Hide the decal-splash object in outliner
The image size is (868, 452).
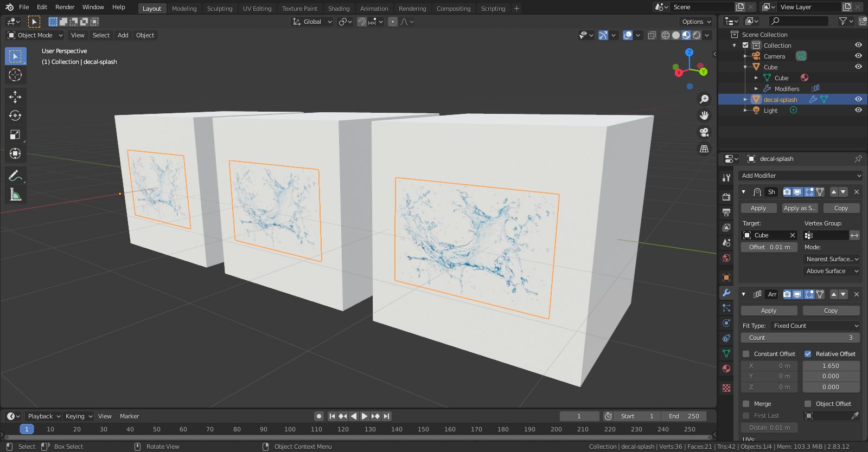[858, 100]
